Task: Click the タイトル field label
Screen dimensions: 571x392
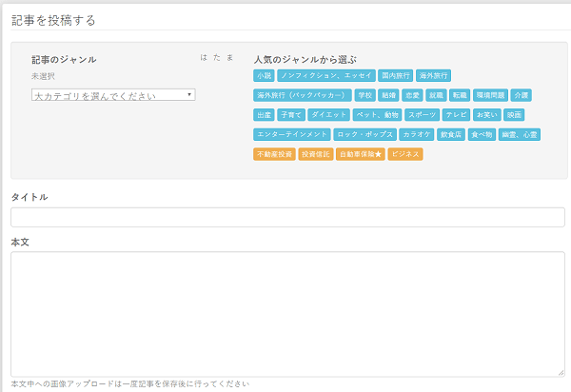Action: (x=30, y=197)
